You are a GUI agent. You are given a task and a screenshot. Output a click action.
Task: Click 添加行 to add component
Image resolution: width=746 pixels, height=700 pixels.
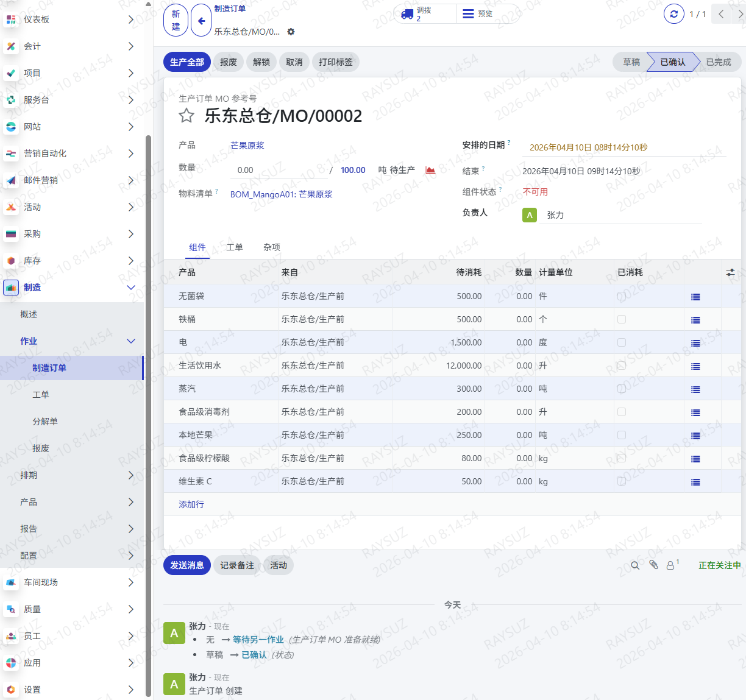click(191, 504)
